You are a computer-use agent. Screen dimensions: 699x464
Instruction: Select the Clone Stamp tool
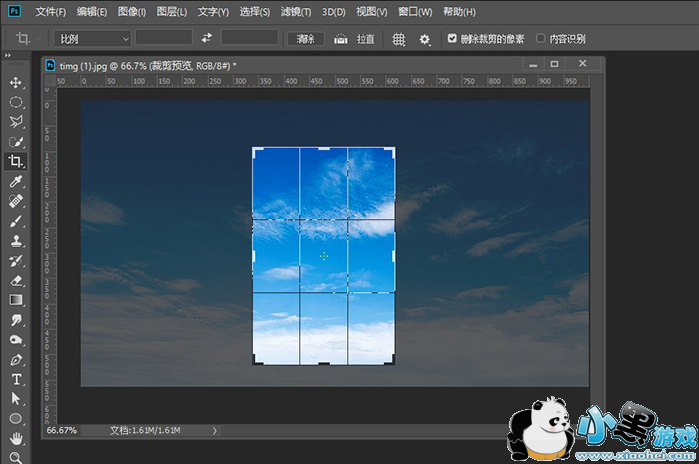pos(16,241)
